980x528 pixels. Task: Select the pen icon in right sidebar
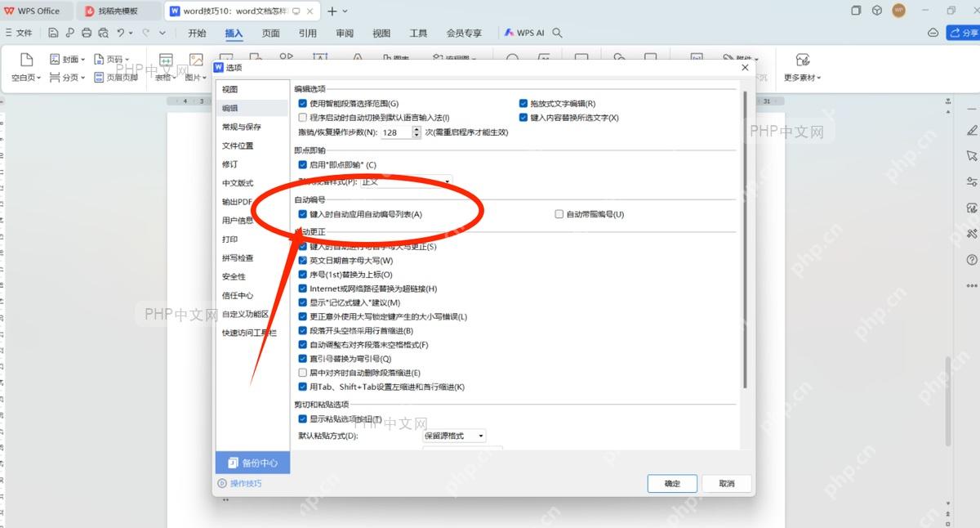[x=972, y=130]
